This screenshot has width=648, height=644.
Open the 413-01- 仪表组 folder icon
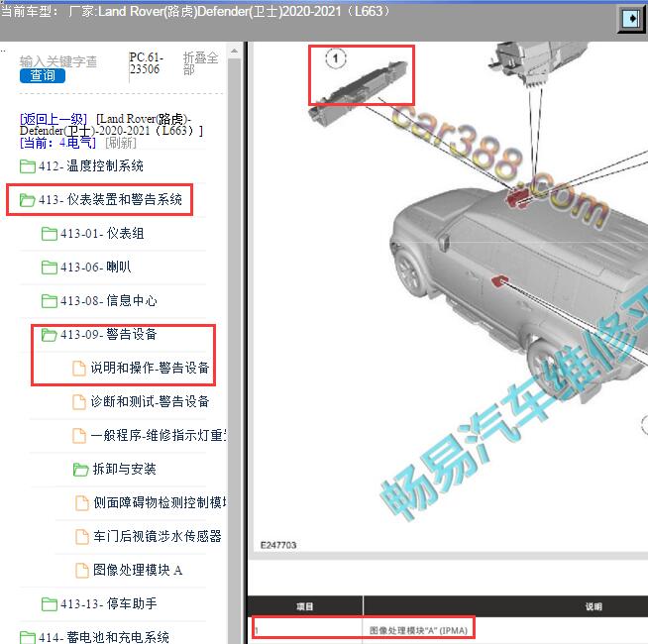[50, 234]
